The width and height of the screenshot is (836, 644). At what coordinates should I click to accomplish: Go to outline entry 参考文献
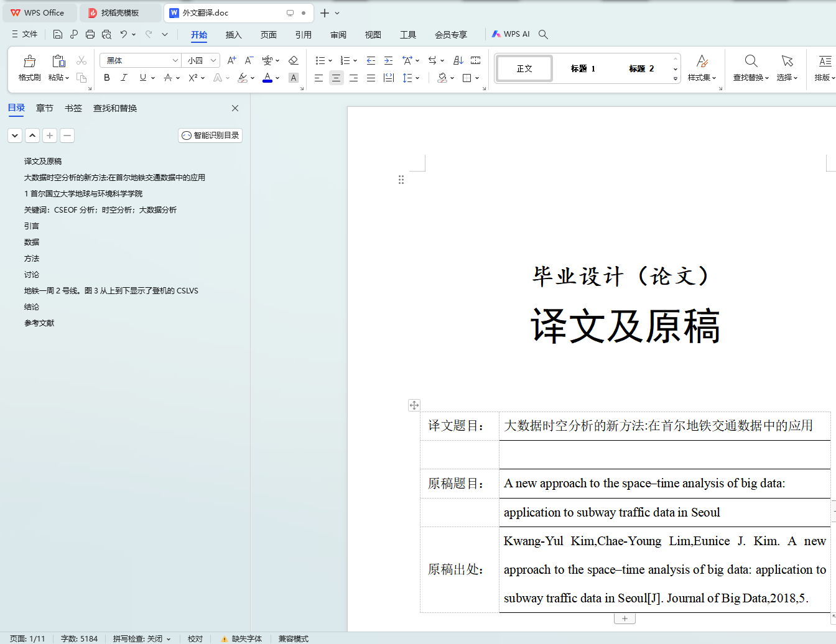pyautogui.click(x=39, y=323)
